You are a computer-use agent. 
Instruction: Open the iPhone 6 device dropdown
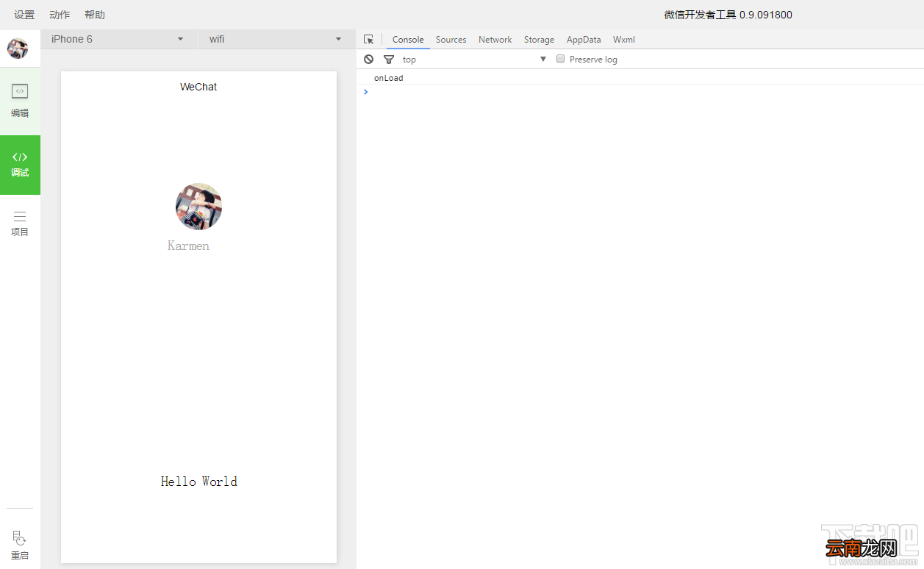coord(118,39)
